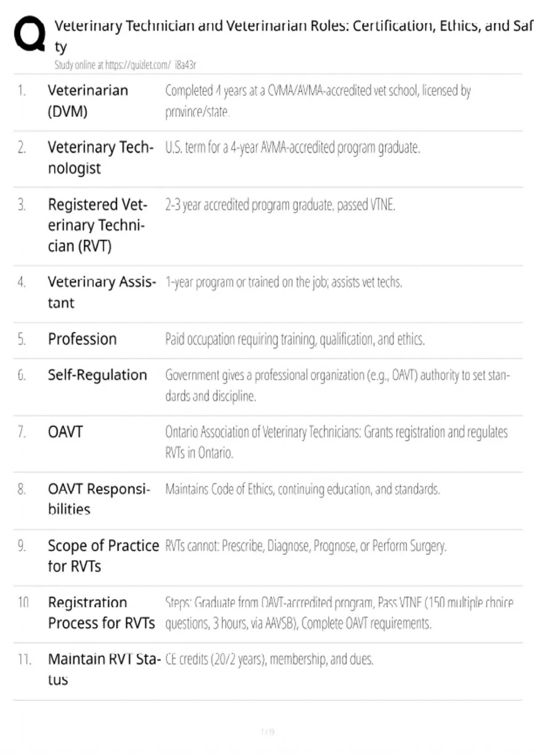Select the Veterinary Assistant term
Image resolution: width=534 pixels, height=756 pixels.
102,292
